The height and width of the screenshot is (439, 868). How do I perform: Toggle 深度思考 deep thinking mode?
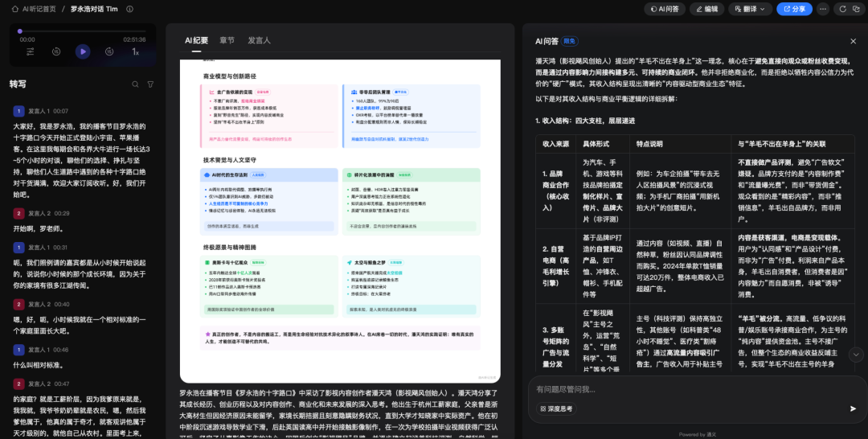coord(557,408)
